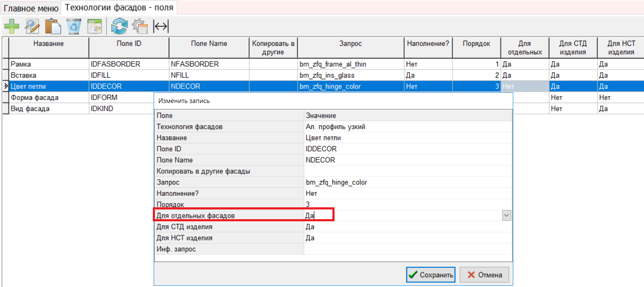The width and height of the screenshot is (644, 287).
Task: Click the table export icon in toolbar
Action: point(95,26)
